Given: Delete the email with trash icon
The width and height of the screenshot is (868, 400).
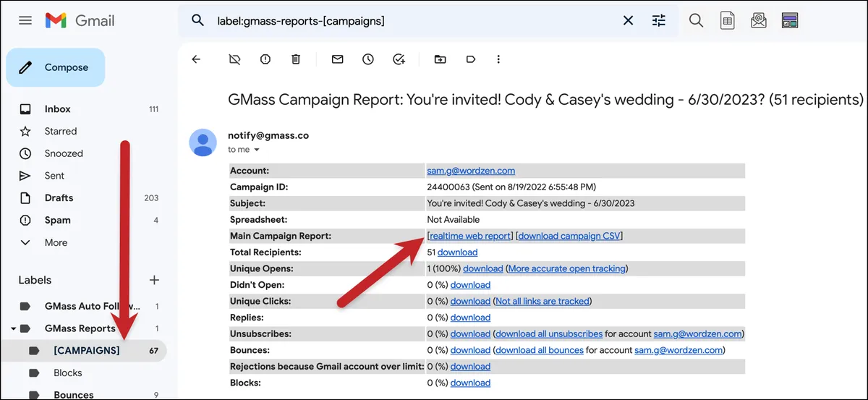Looking at the screenshot, I should (296, 59).
